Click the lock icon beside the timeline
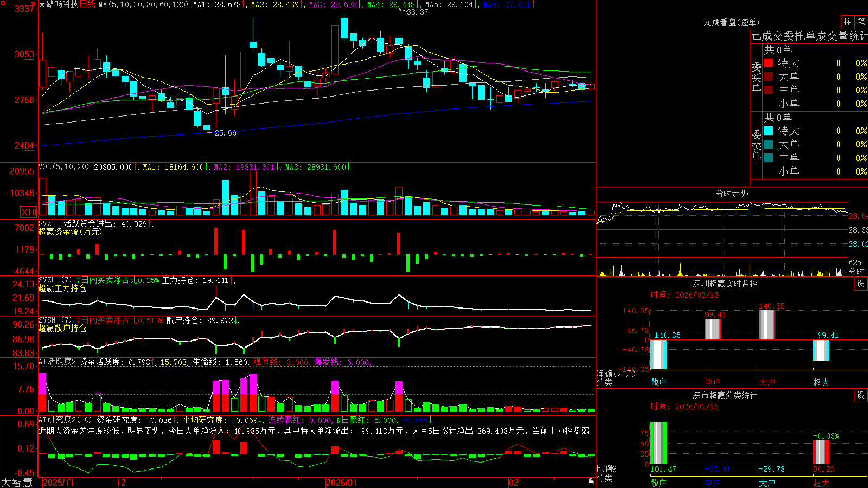 pyautogui.click(x=591, y=481)
